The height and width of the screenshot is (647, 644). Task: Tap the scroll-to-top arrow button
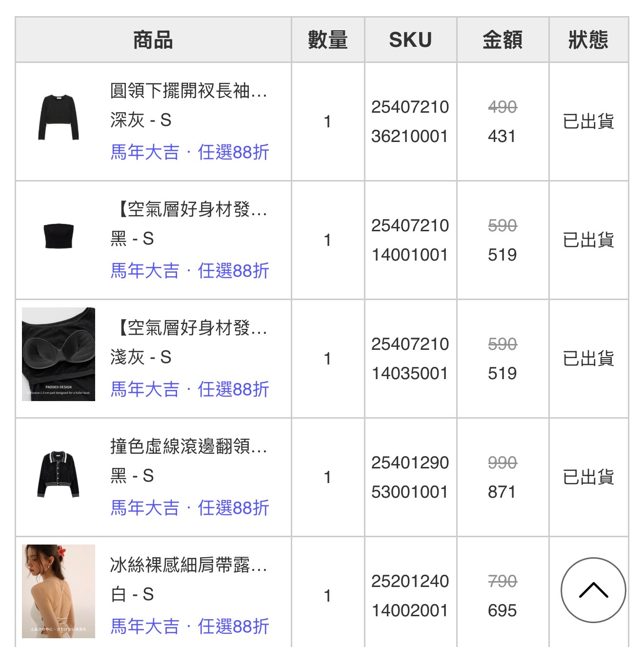[x=593, y=590]
